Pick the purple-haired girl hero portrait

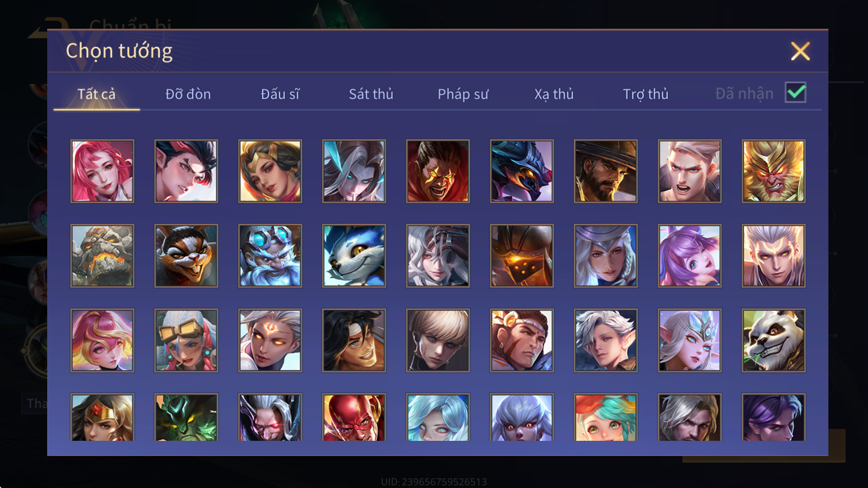click(690, 256)
